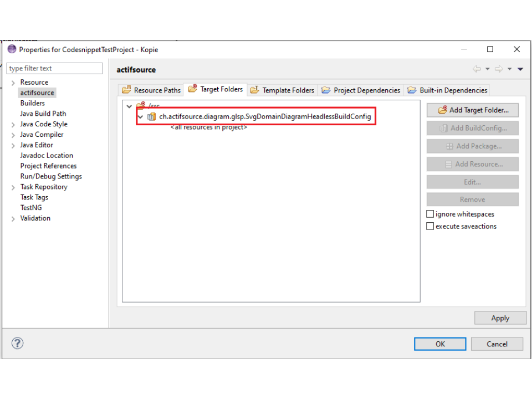
Task: Expand the Java Code Style node
Action: coord(13,125)
